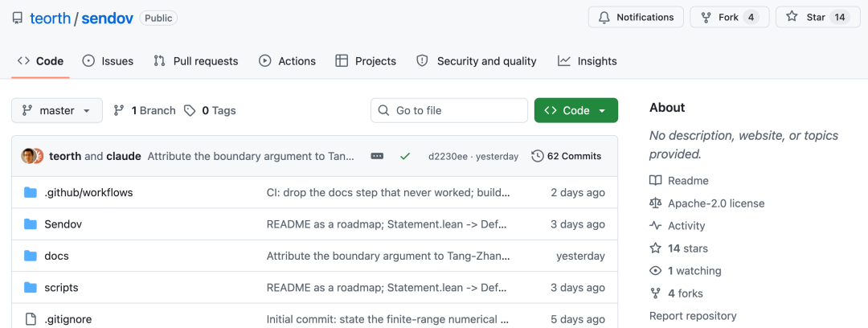Open the Activity link
This screenshot has width=868, height=328.
(677, 225)
